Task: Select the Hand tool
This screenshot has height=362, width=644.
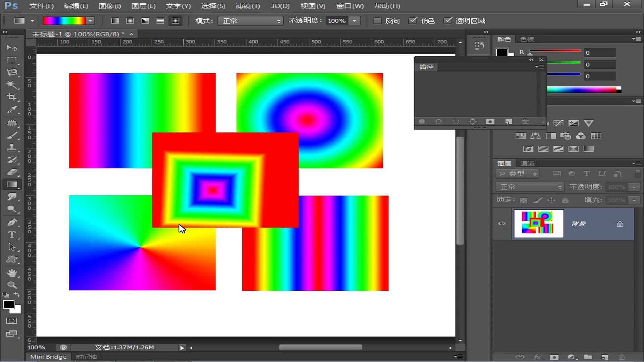Action: point(12,273)
